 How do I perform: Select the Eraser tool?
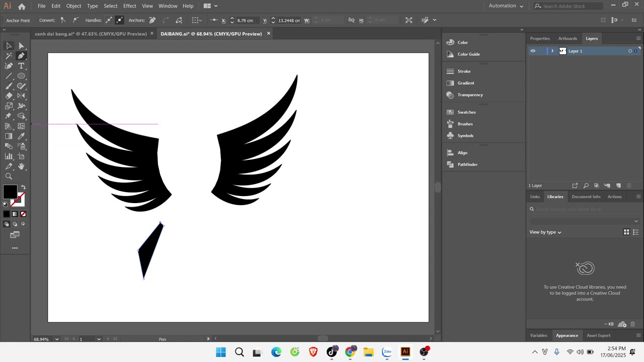coord(9,96)
